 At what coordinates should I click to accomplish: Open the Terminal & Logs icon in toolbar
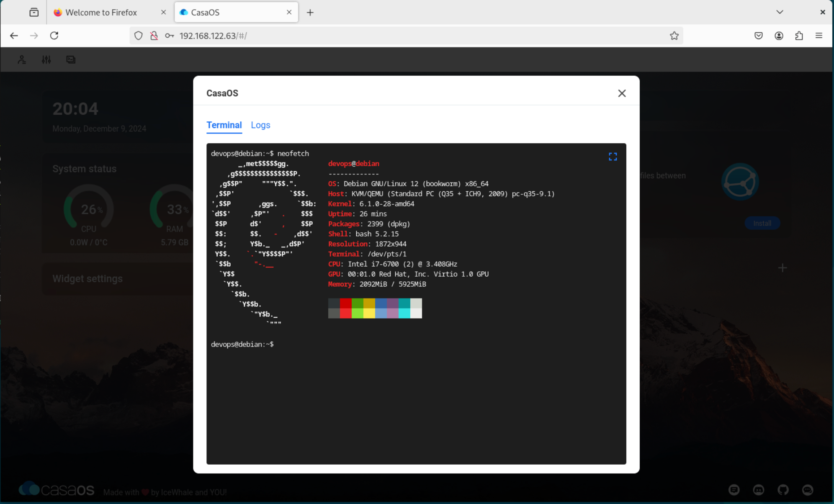[70, 59]
